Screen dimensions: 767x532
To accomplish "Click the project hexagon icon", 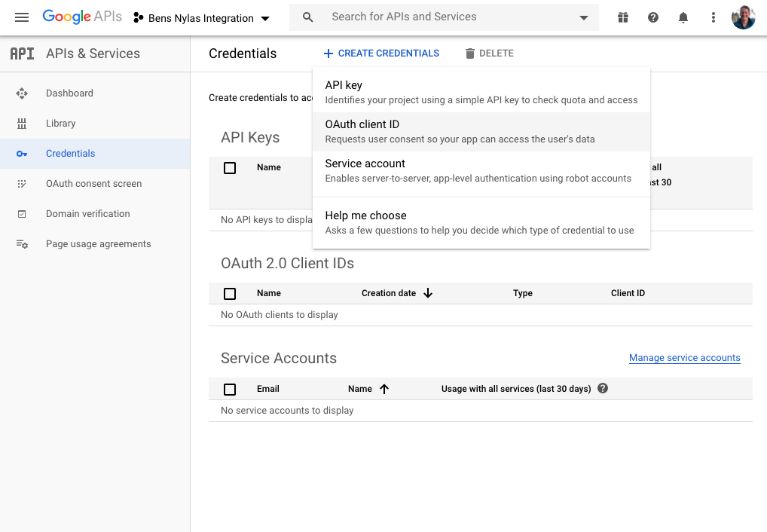I will tap(139, 17).
